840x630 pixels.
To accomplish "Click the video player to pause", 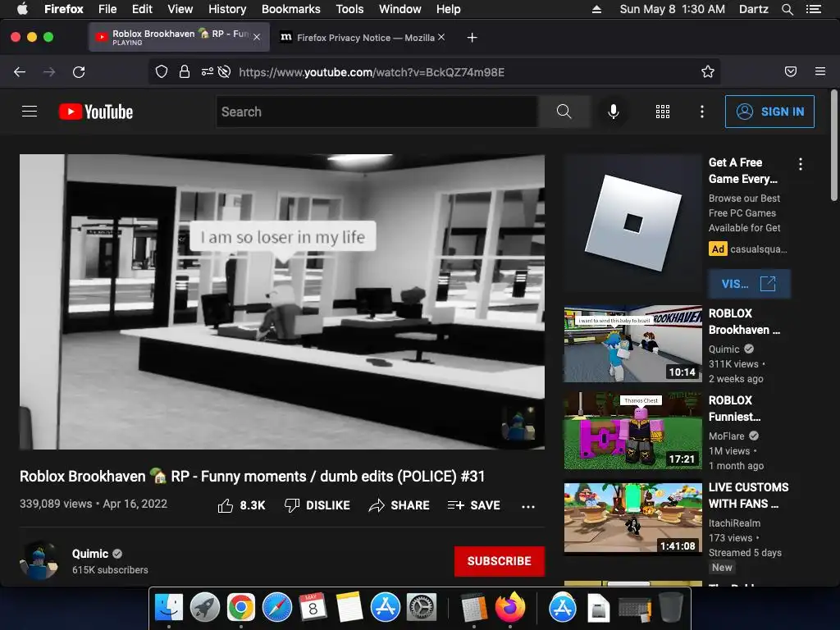I will (282, 302).
